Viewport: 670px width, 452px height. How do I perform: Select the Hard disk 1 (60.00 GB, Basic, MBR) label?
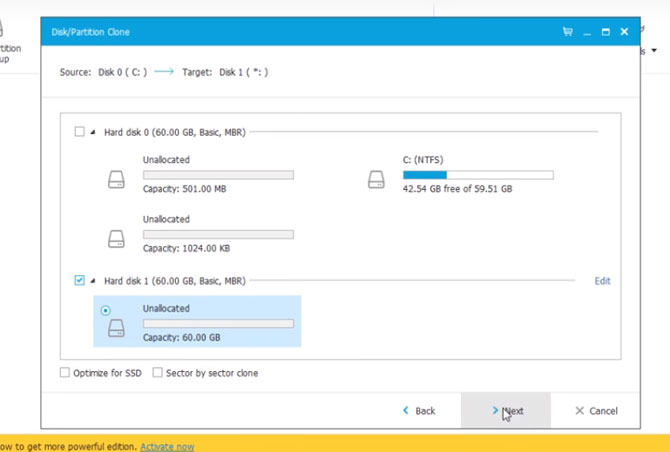(x=175, y=281)
